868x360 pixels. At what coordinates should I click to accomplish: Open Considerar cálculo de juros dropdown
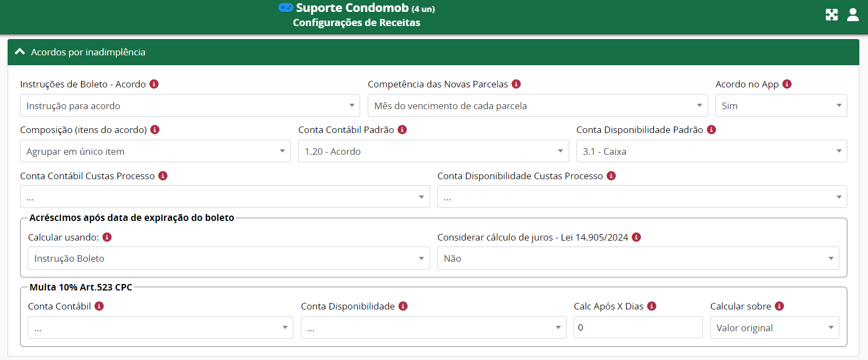click(638, 258)
